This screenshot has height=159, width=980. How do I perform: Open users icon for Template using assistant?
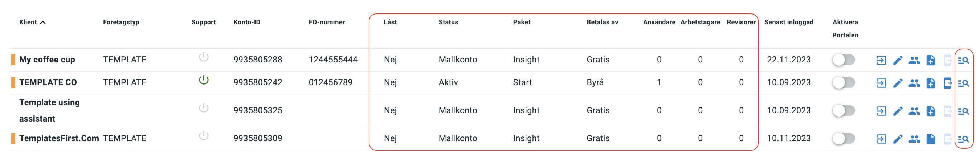[914, 111]
